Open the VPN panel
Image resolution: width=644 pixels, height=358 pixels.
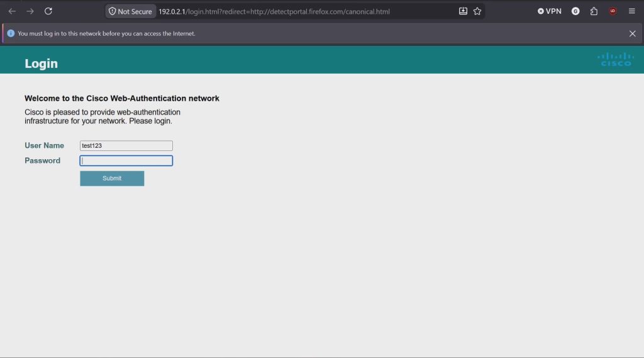click(x=550, y=11)
